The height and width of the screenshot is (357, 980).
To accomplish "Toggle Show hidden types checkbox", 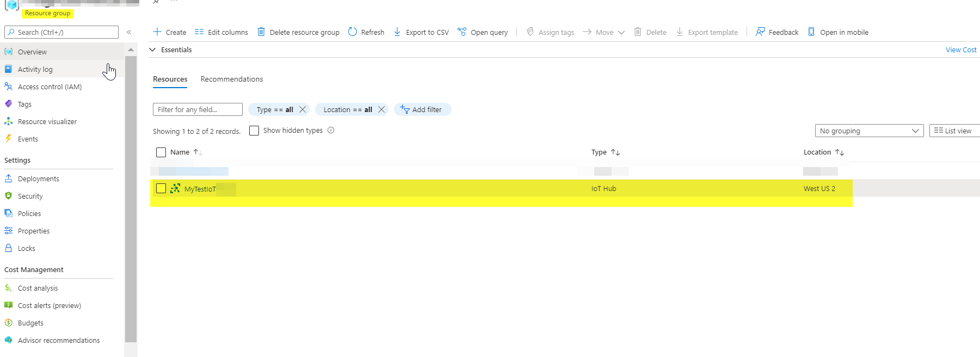I will point(254,131).
